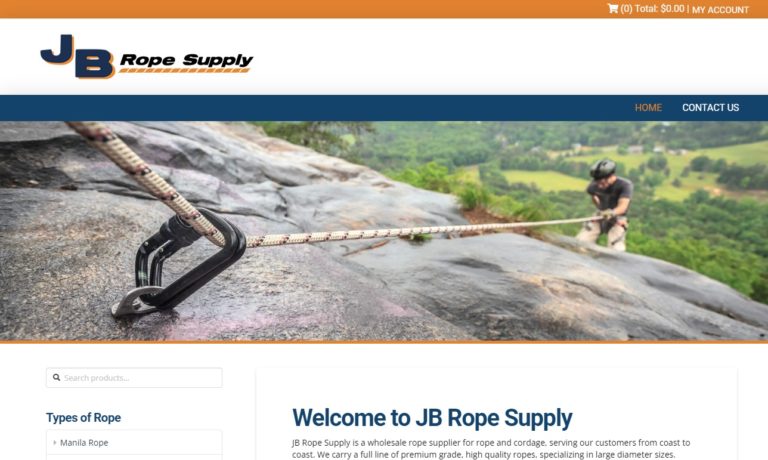Open the Manila Rope category
This screenshot has height=460, width=768.
[x=84, y=442]
